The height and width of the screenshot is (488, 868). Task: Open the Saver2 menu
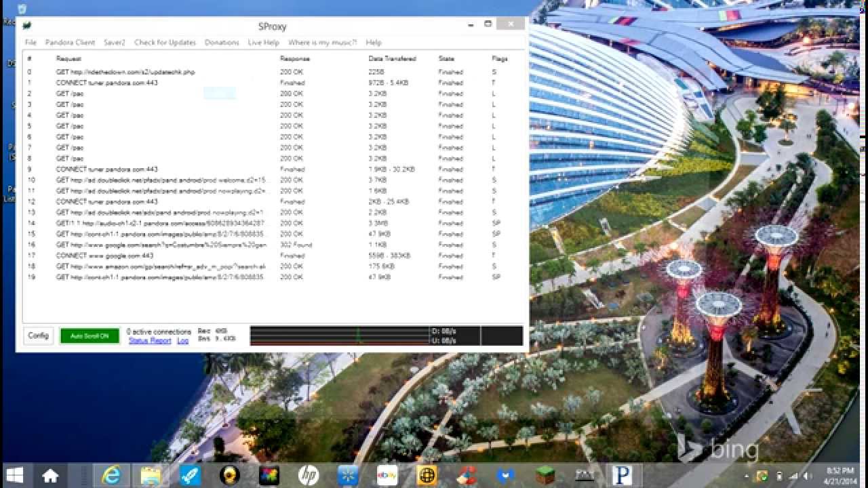coord(115,42)
